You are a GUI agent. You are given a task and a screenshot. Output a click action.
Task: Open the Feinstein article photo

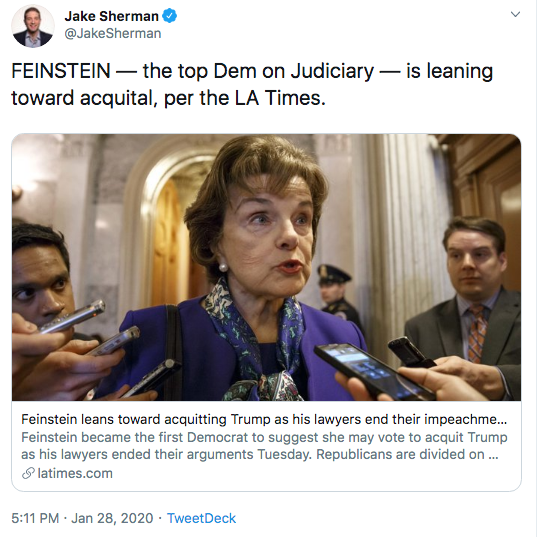(x=266, y=267)
